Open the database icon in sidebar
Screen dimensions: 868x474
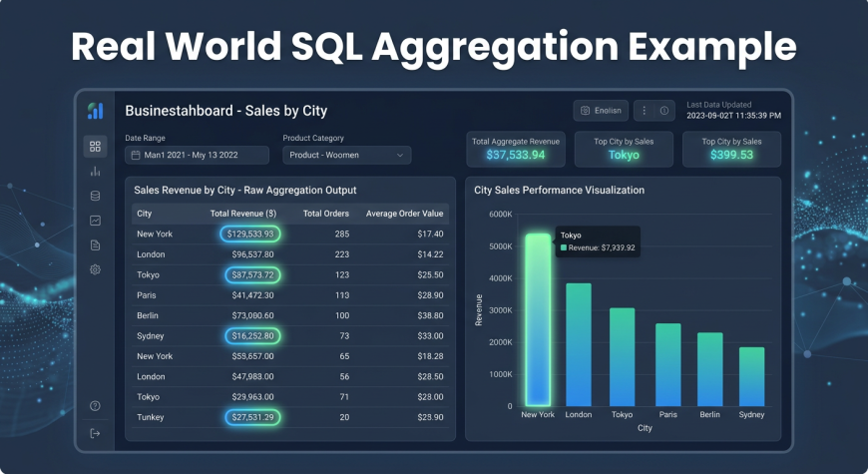[x=95, y=196]
